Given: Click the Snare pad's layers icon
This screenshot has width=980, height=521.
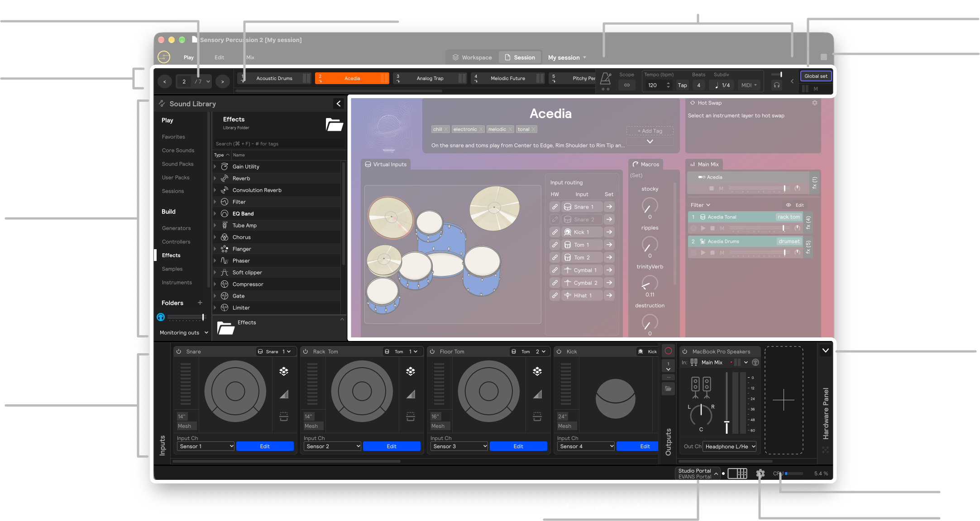Looking at the screenshot, I should (284, 371).
